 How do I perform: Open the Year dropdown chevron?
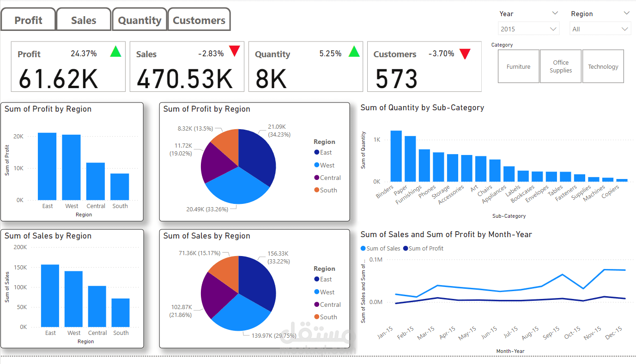[x=555, y=13]
